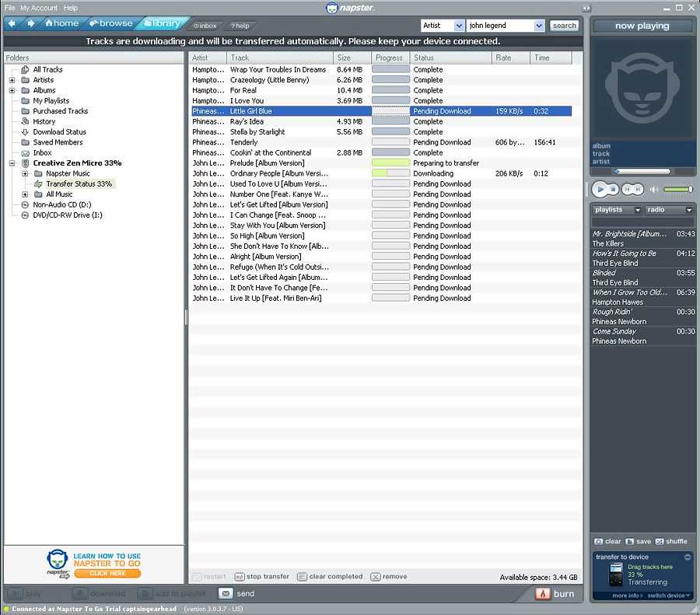Adjust the green volume slider
The width and height of the screenshot is (700, 615).
[x=677, y=189]
